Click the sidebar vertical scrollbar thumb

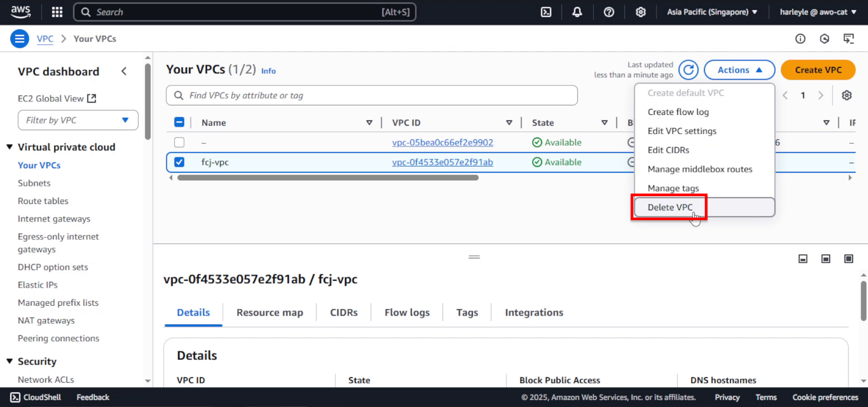[147, 101]
